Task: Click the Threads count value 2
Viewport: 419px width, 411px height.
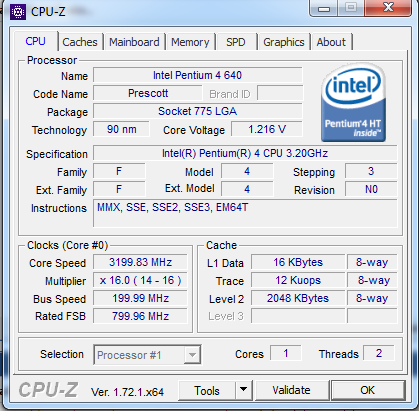Action: [379, 353]
